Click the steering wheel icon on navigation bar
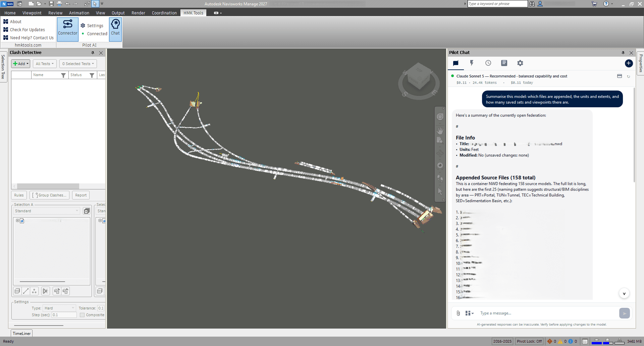Image resolution: width=644 pixels, height=346 pixels. [x=440, y=117]
